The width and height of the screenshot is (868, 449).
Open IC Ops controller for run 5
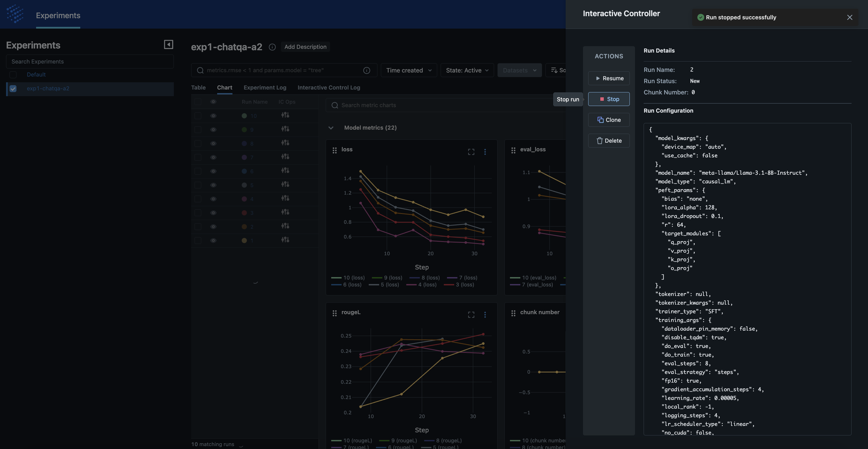click(285, 185)
